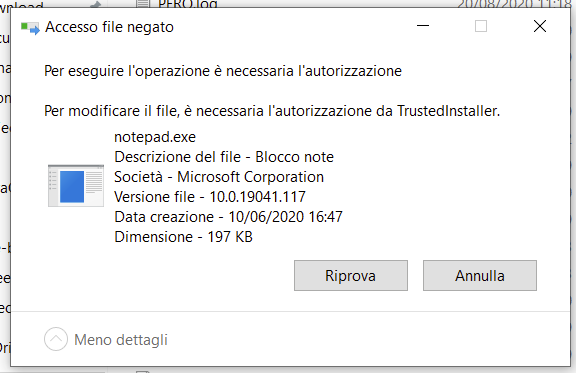The image size is (576, 373).
Task: Click the Riprova button
Action: click(350, 276)
